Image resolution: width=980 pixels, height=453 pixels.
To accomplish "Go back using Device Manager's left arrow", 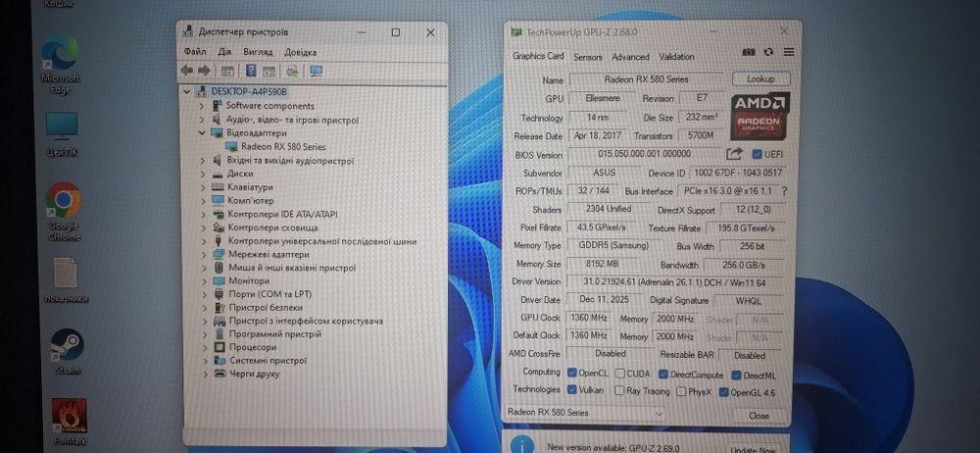I will [x=186, y=71].
